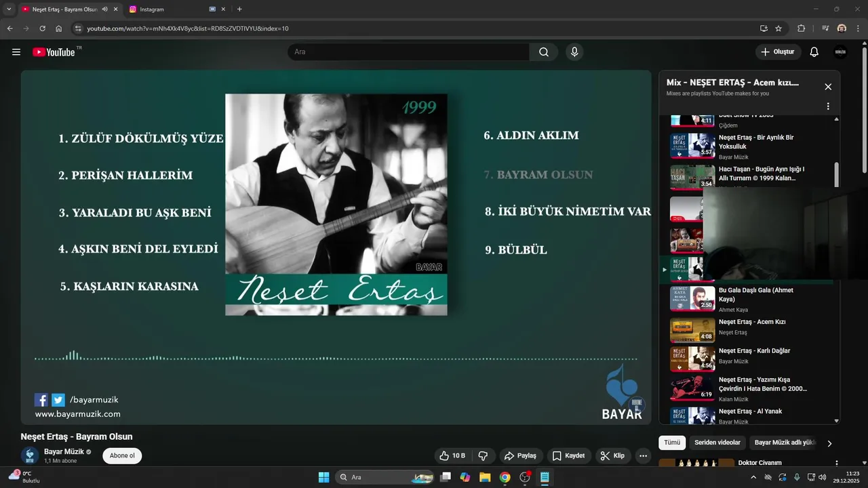
Task: Open File Explorer from taskbar
Action: coord(485,477)
